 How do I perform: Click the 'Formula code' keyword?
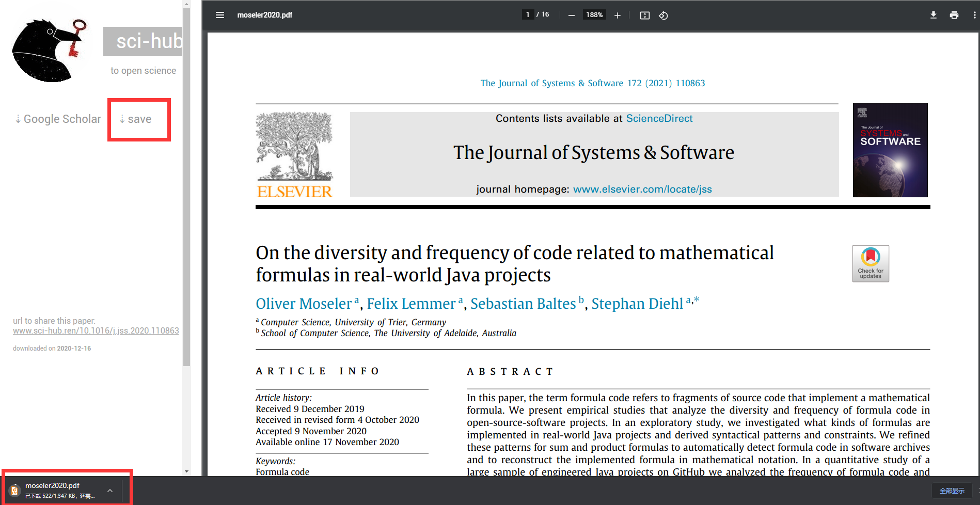282,471
